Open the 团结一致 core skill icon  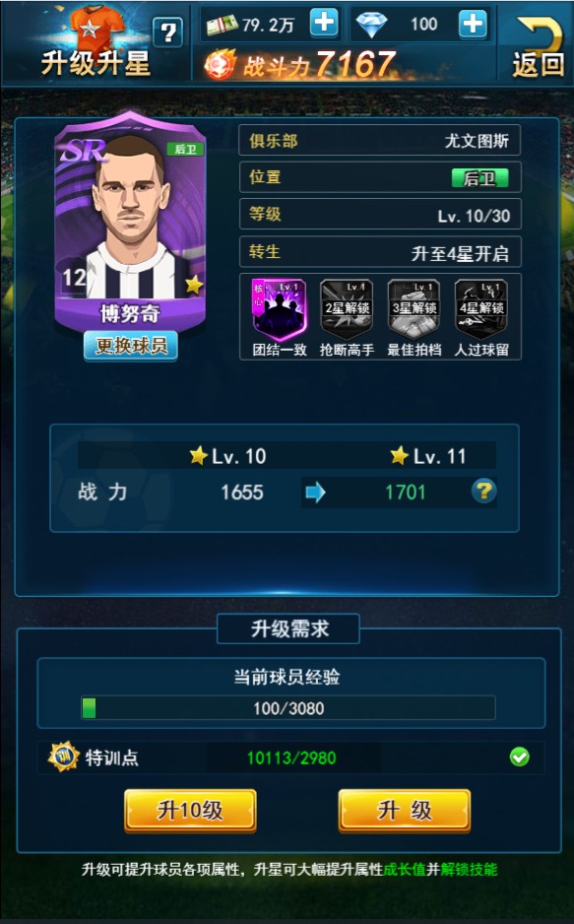tap(279, 309)
